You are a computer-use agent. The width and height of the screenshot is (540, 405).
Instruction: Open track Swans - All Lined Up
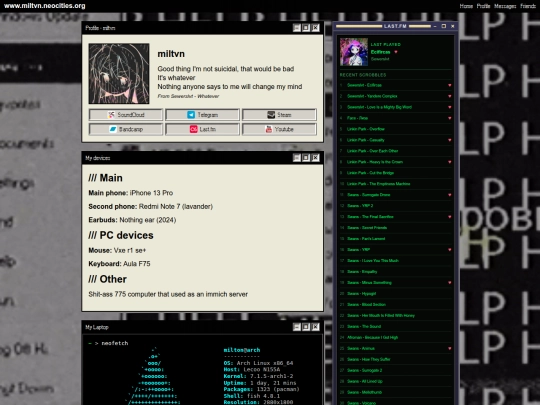pos(365,382)
